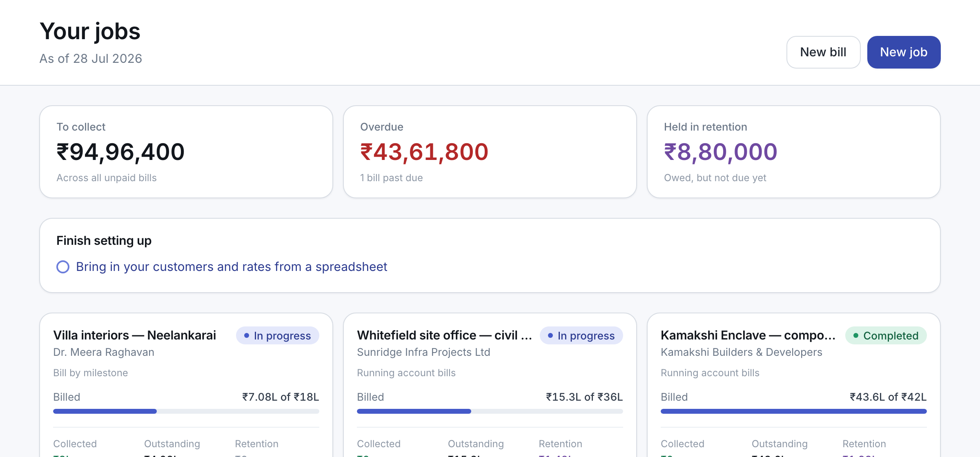The height and width of the screenshot is (457, 980).
Task: Click 'Bill by milestone' on Villa card
Action: [x=91, y=373]
